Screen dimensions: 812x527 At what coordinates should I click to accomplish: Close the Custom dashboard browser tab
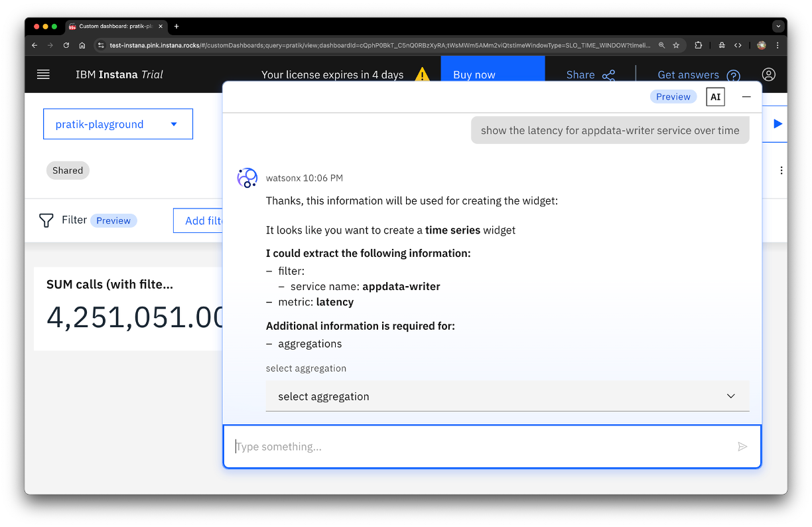(x=161, y=27)
